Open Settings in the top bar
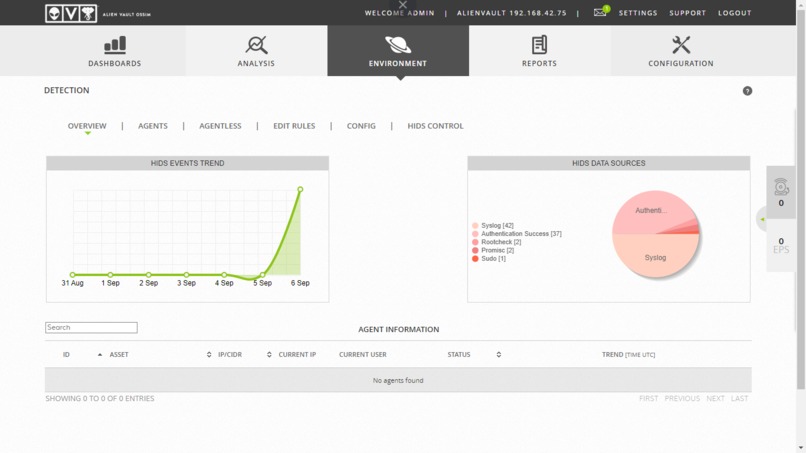806x453 pixels. [638, 13]
